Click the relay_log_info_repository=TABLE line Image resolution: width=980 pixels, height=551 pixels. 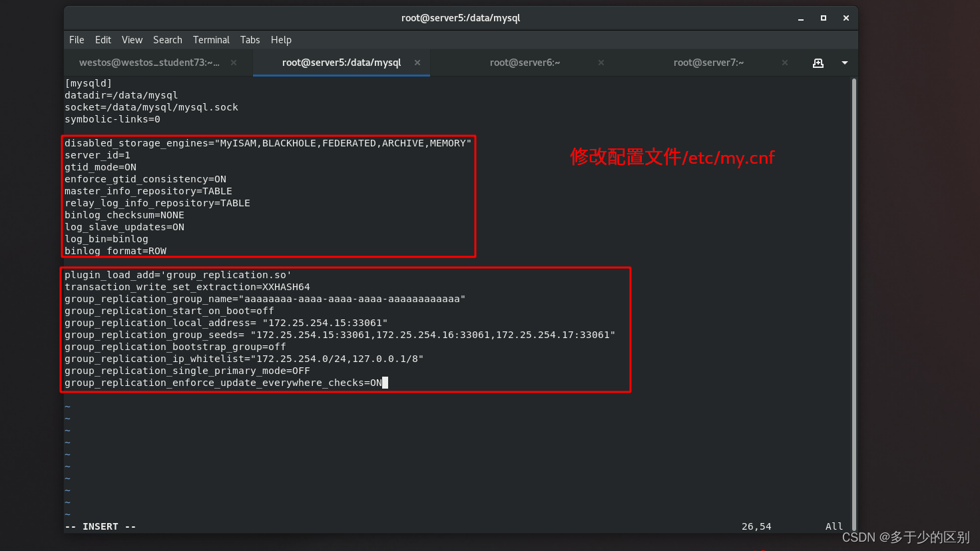click(x=157, y=203)
